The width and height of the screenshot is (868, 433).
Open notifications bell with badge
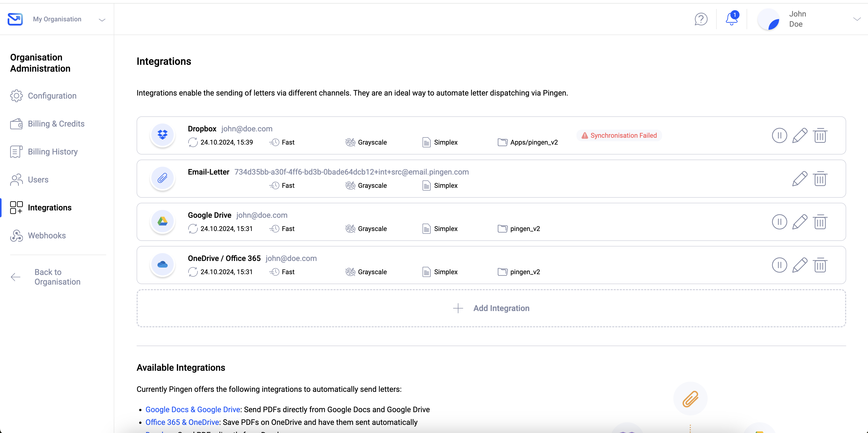point(732,19)
